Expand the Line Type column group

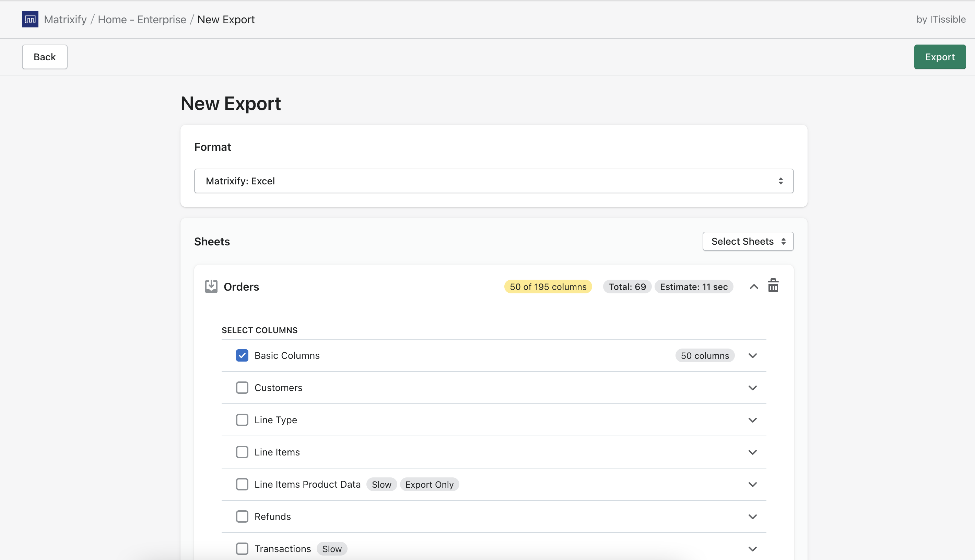[x=752, y=420]
